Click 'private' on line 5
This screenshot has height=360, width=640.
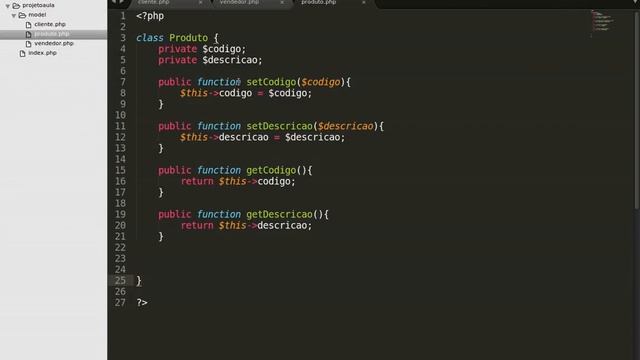[178, 60]
